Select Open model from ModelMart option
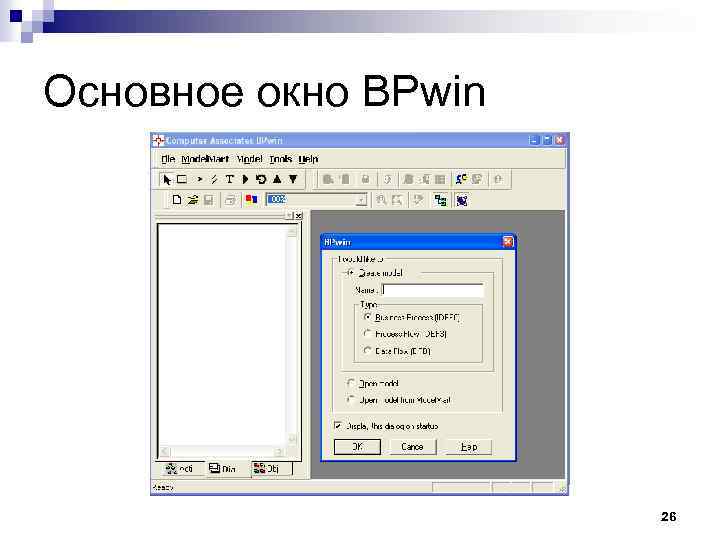 pos(351,399)
